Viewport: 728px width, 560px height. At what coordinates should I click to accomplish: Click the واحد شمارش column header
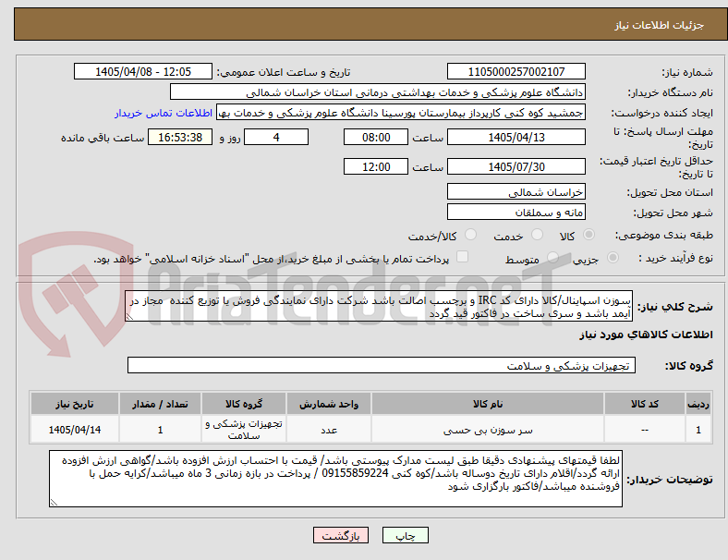click(x=329, y=404)
